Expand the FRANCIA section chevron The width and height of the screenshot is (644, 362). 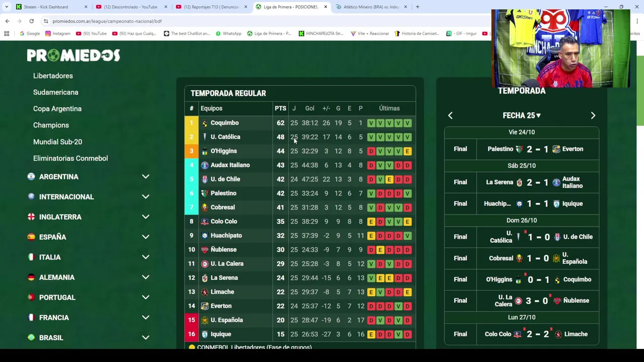click(145, 317)
